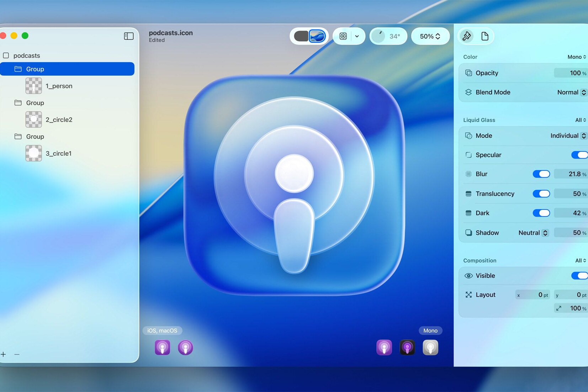Image resolution: width=588 pixels, height=392 pixels.
Task: Click the Mono preview label
Action: 430,330
